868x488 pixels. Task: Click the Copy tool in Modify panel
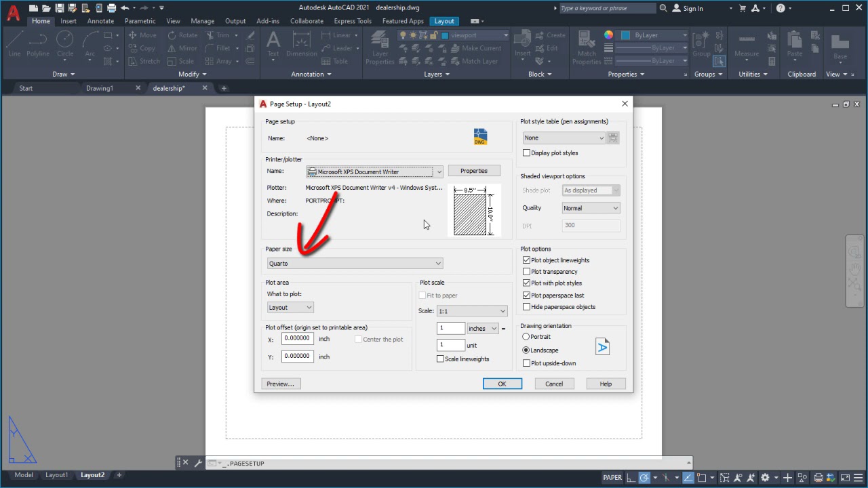(x=142, y=48)
